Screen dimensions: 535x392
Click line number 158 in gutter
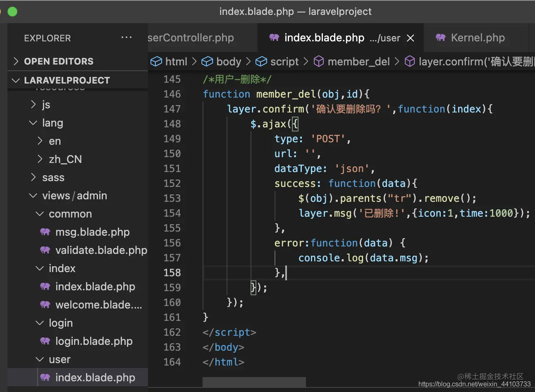coord(172,272)
